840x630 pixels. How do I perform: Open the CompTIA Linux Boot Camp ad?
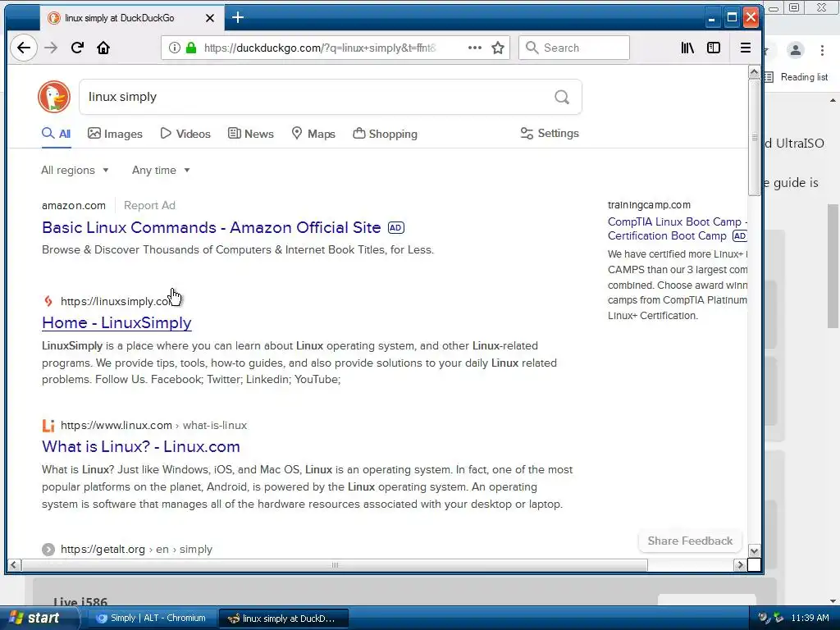point(677,229)
